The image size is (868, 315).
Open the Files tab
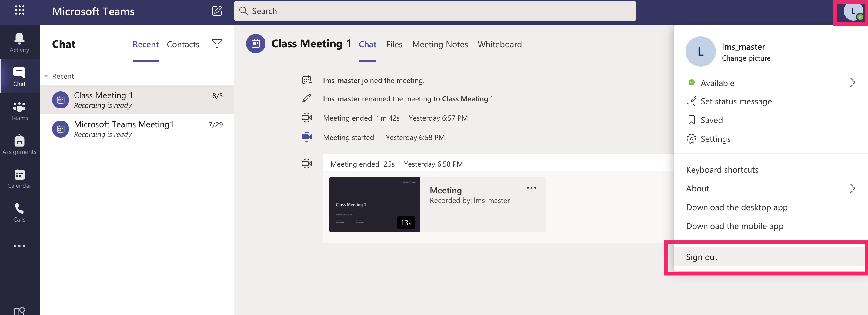(394, 44)
